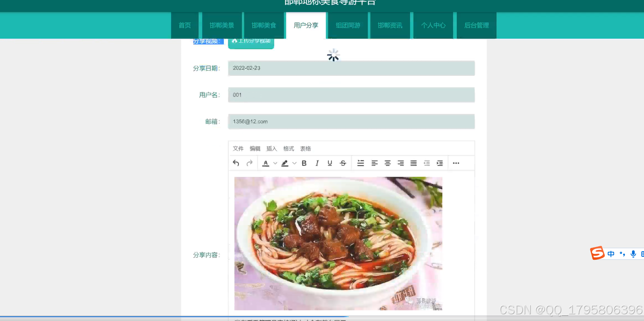Click the 用户名 field showing 001

[x=351, y=95]
